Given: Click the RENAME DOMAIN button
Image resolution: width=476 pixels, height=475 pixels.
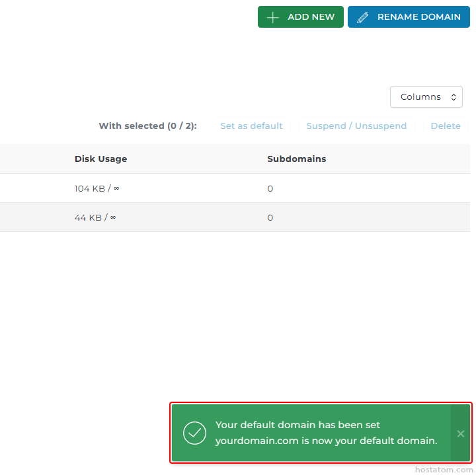Looking at the screenshot, I should [409, 17].
